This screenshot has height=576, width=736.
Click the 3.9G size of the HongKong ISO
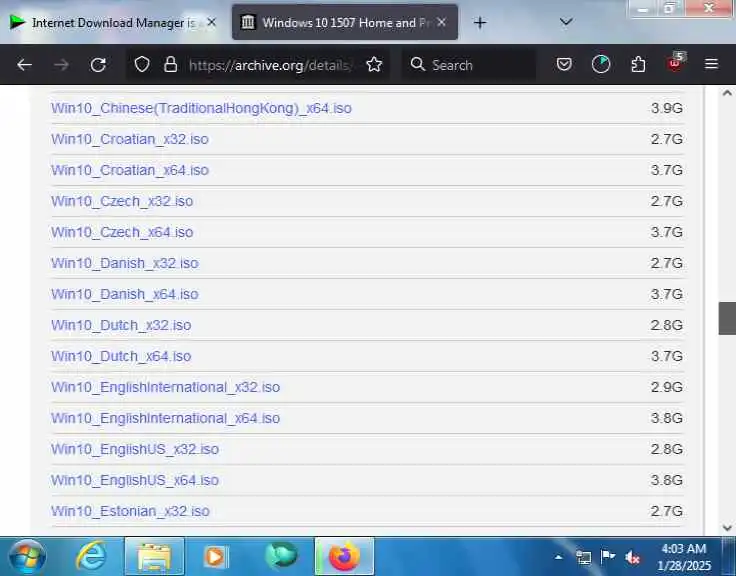pyautogui.click(x=667, y=108)
